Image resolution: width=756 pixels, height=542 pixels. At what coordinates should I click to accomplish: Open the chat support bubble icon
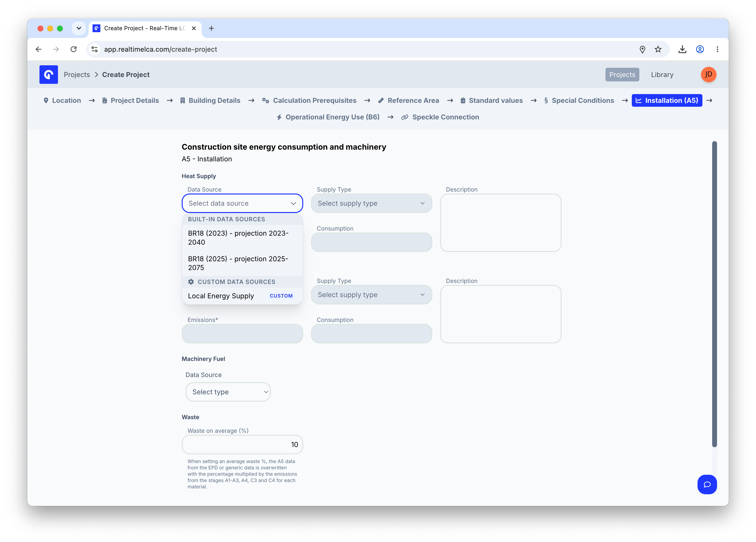[707, 484]
